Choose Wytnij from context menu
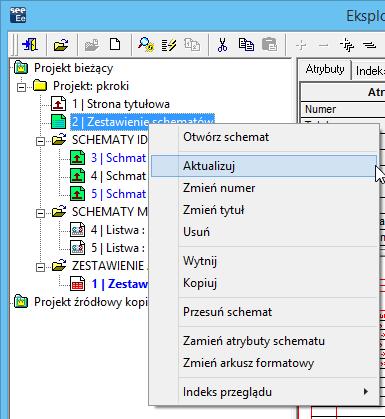This screenshot has width=385, height=419. [x=264, y=261]
